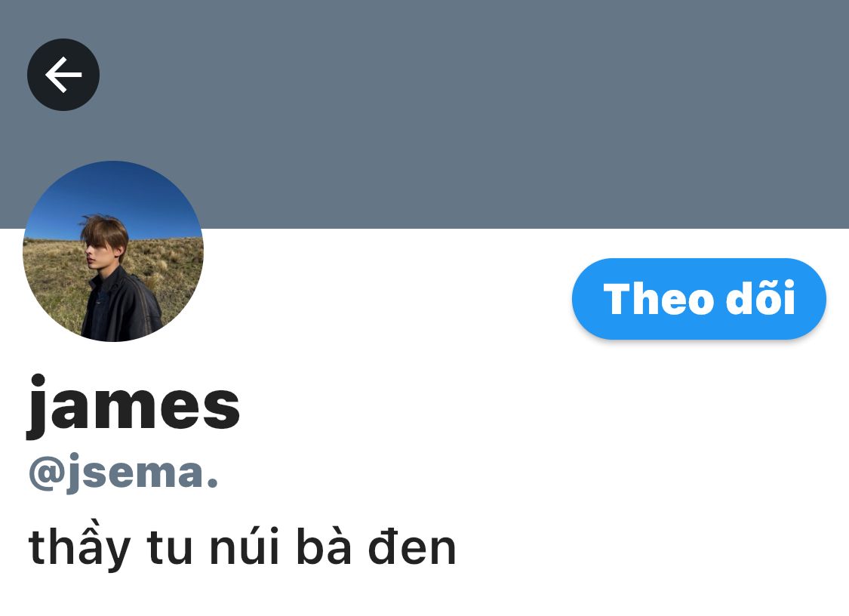Go back using the arrow icon
The image size is (849, 616).
[63, 75]
